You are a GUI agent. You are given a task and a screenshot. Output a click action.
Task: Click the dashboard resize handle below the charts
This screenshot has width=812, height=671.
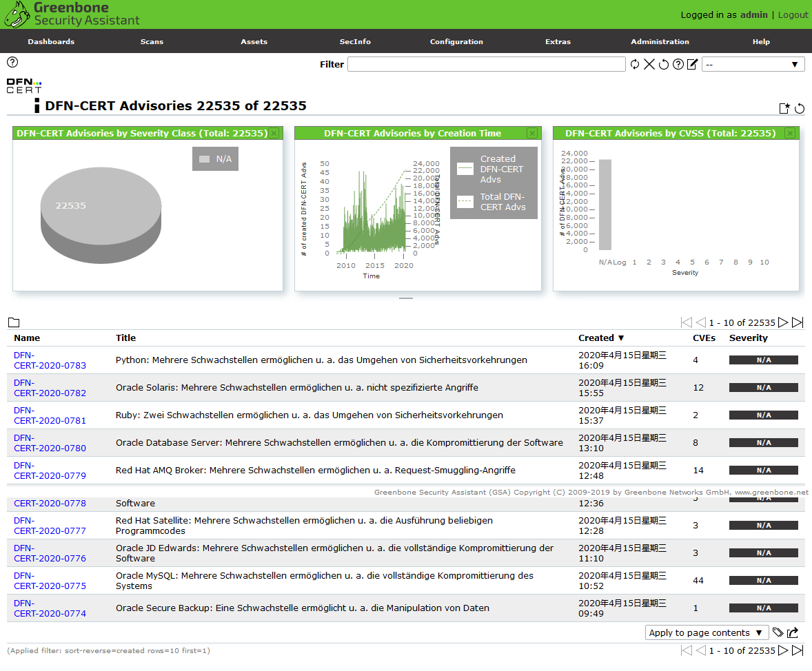[x=406, y=298]
